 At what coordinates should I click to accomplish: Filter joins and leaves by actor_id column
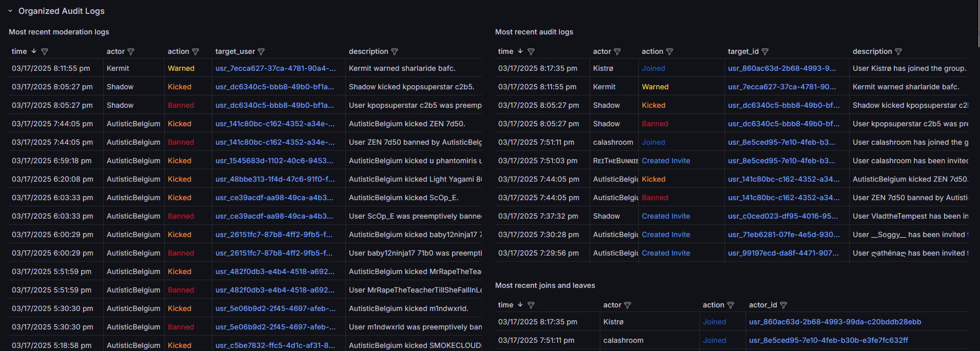click(783, 305)
